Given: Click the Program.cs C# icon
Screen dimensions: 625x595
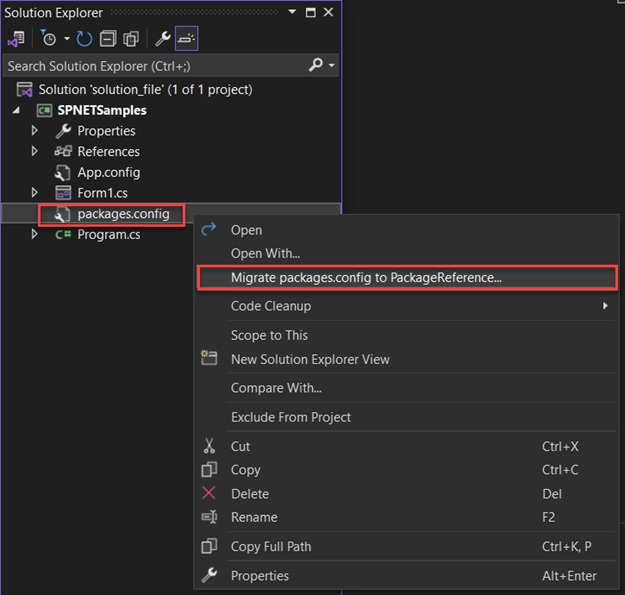Looking at the screenshot, I should point(63,234).
